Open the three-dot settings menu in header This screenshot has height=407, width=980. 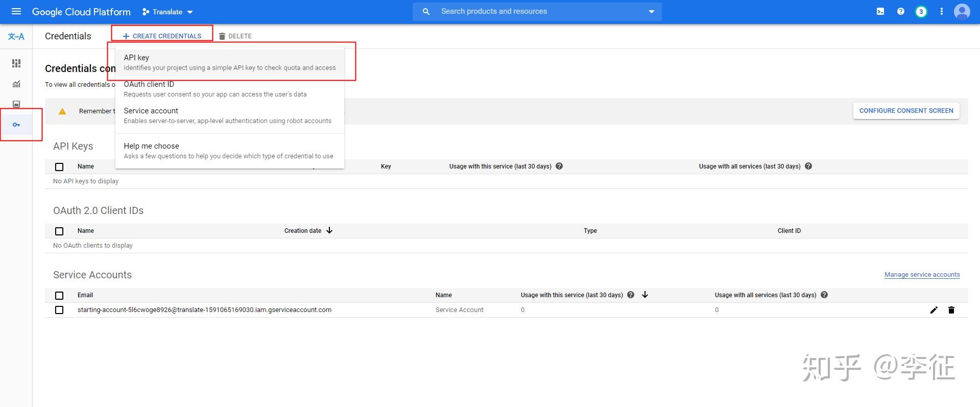(x=941, y=11)
